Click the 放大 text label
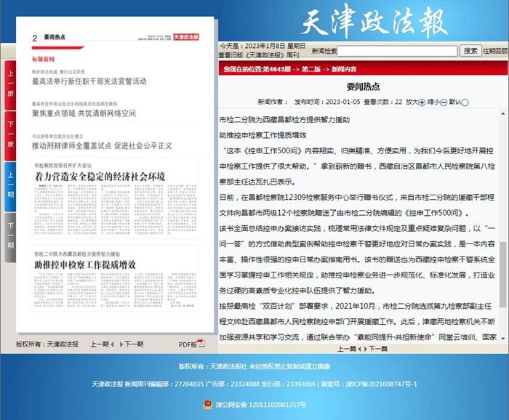 click(x=412, y=102)
